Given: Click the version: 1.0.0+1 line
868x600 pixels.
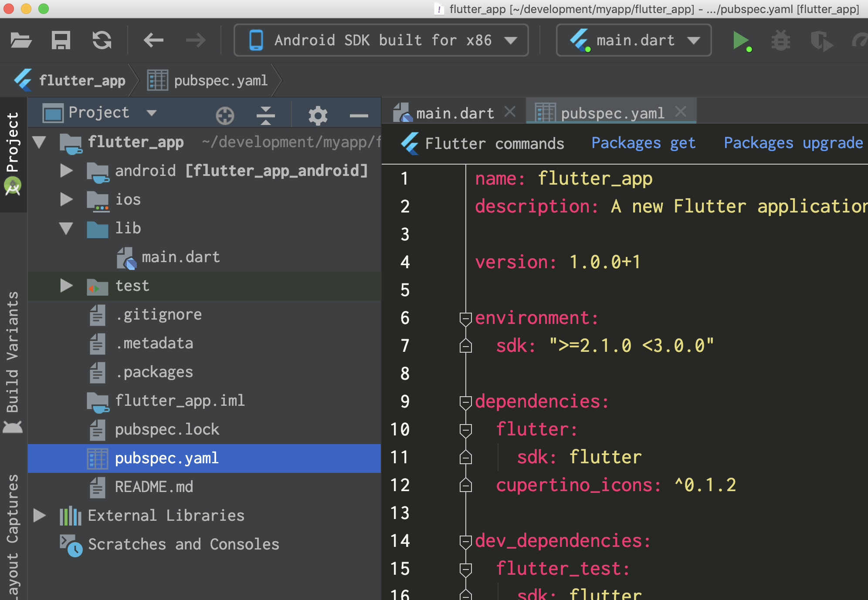Looking at the screenshot, I should coord(557,262).
